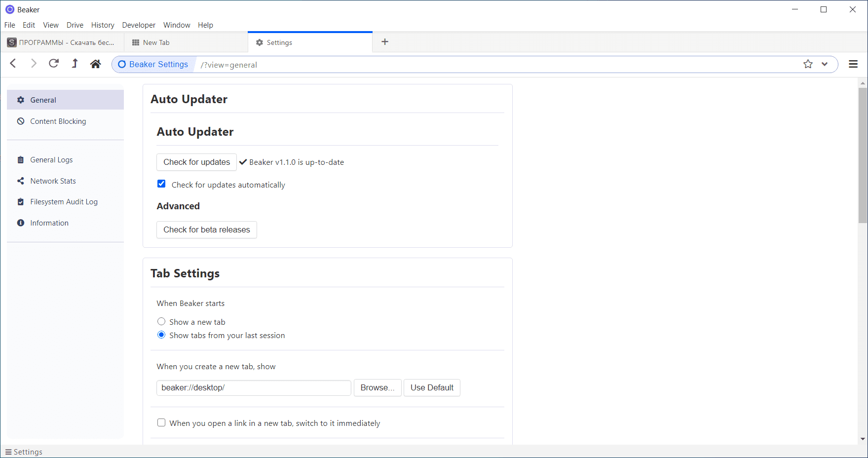This screenshot has width=868, height=458.
Task: Open the Edit menu
Action: (29, 25)
